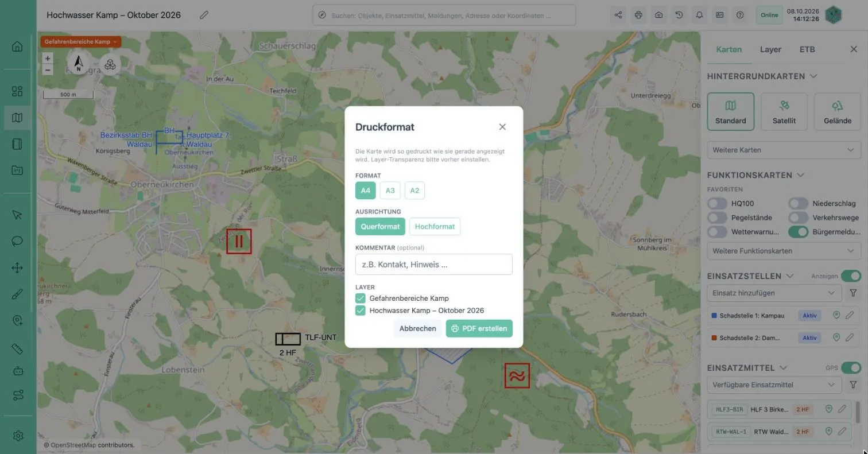Select the A3 print format
This screenshot has height=454, width=868.
click(x=390, y=191)
